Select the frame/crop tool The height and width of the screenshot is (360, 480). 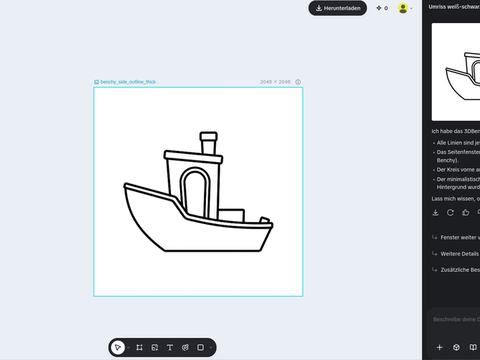click(139, 347)
